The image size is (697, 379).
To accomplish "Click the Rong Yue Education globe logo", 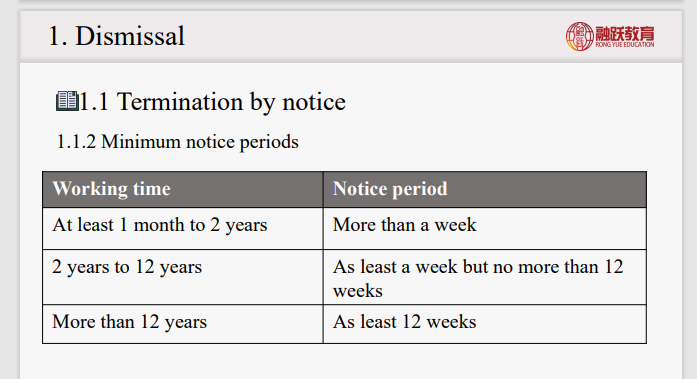I will click(580, 36).
